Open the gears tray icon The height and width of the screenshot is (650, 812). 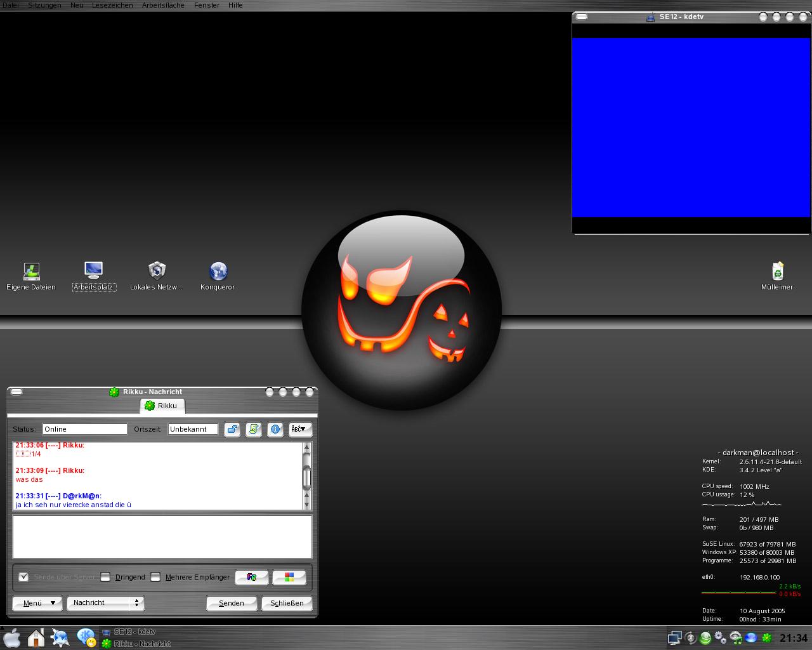720,638
